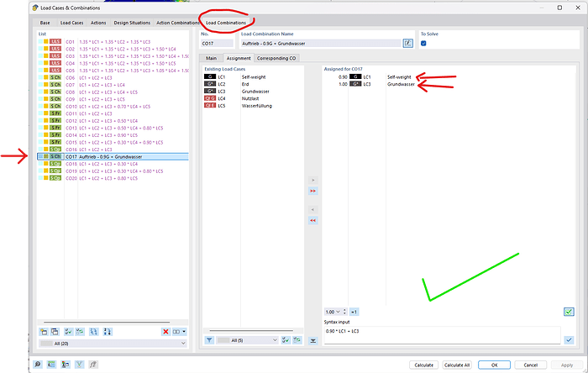The width and height of the screenshot is (588, 373).
Task: Remove all assigned cases with double left arrow
Action: tap(312, 220)
